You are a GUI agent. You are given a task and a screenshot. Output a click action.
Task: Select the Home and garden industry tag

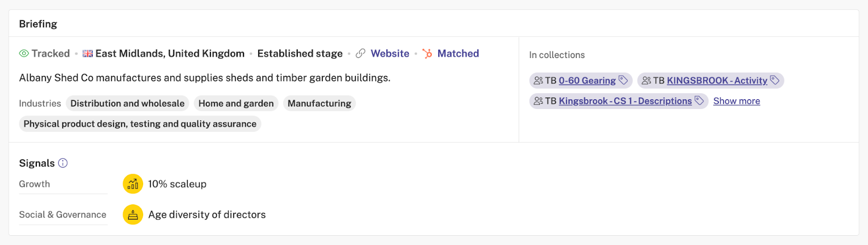(x=236, y=104)
